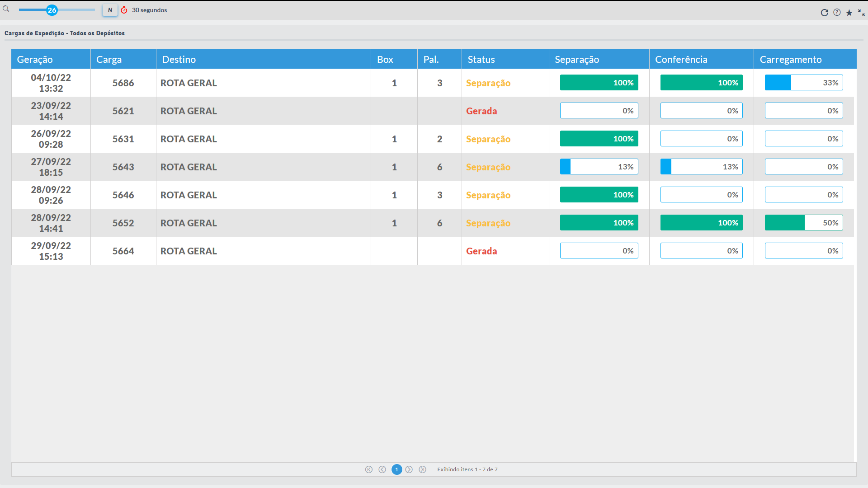The height and width of the screenshot is (488, 868).
Task: Click Carga 5686 cell
Action: tap(123, 83)
